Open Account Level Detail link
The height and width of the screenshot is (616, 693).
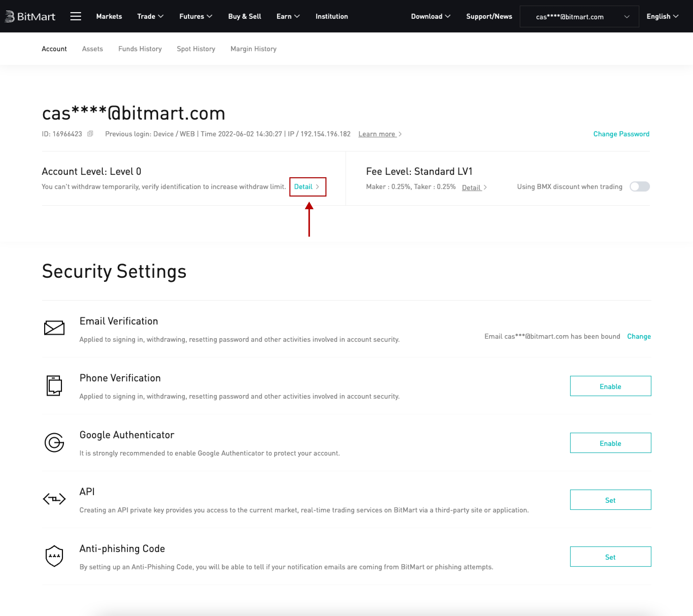306,187
